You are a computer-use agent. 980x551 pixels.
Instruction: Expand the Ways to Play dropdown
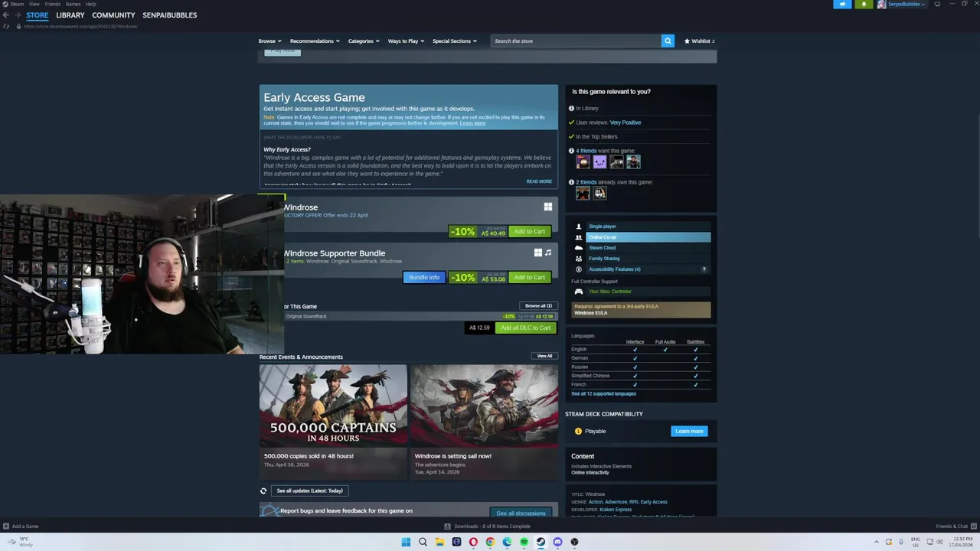406,41
